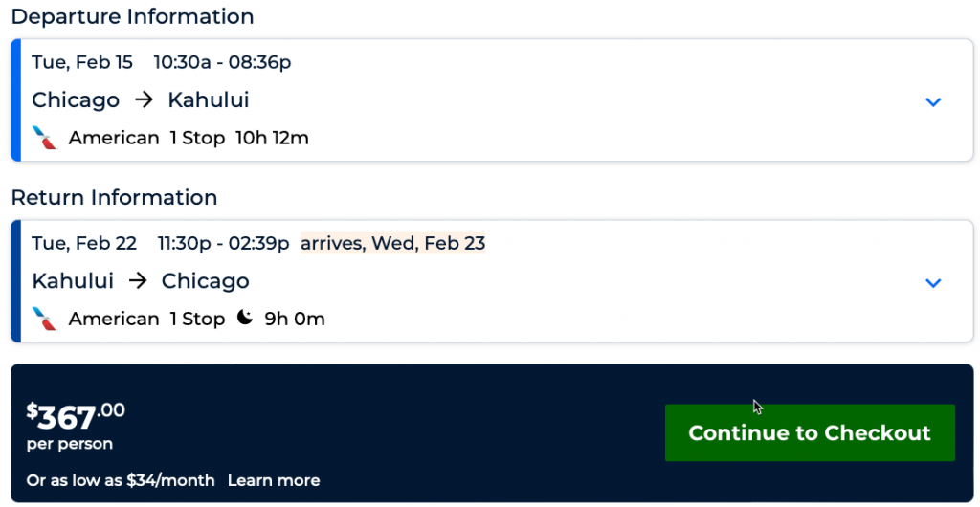
Task: Click the overnight moon icon on return flight
Action: (245, 318)
